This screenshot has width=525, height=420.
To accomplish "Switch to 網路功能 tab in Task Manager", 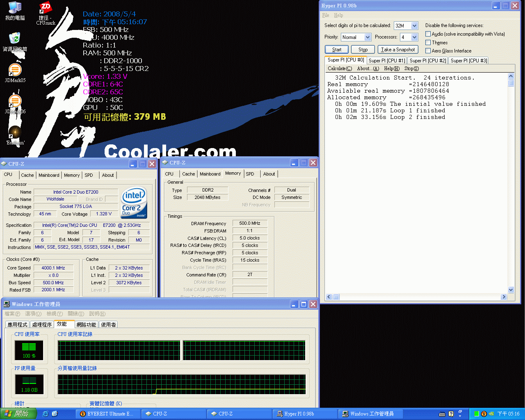I will [87, 324].
